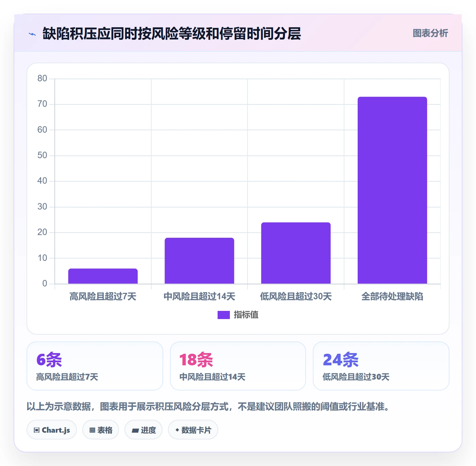Image resolution: width=476 pixels, height=466 pixels.
Task: Click the footnote text starting 以上为示意数据
Action: pos(208,406)
